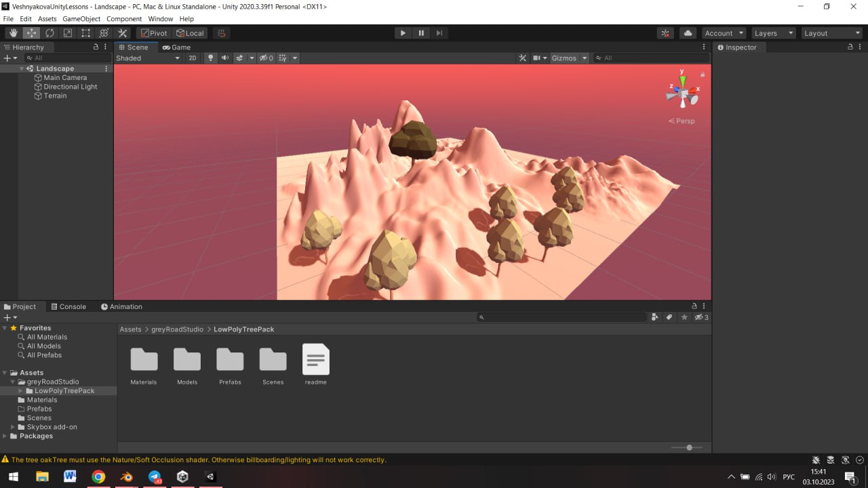
Task: Select the Move tool
Action: point(32,33)
